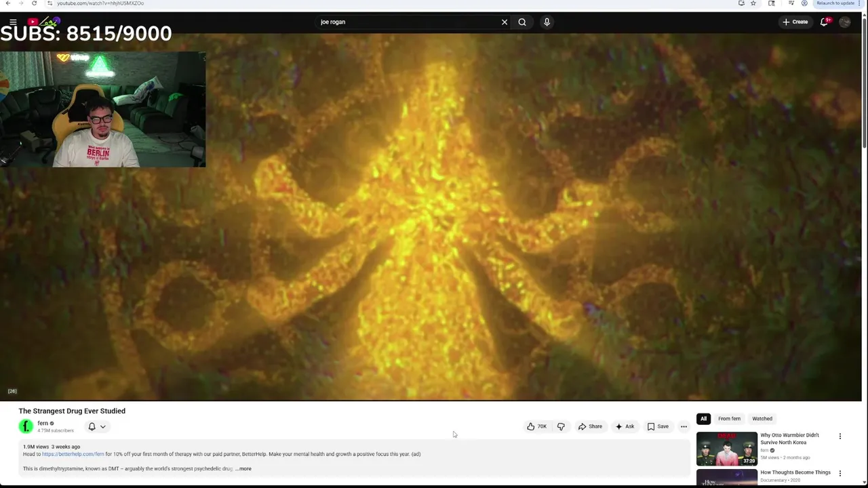This screenshot has width=868, height=488.
Task: Clear the 'joe rogan' search text
Action: 505,22
